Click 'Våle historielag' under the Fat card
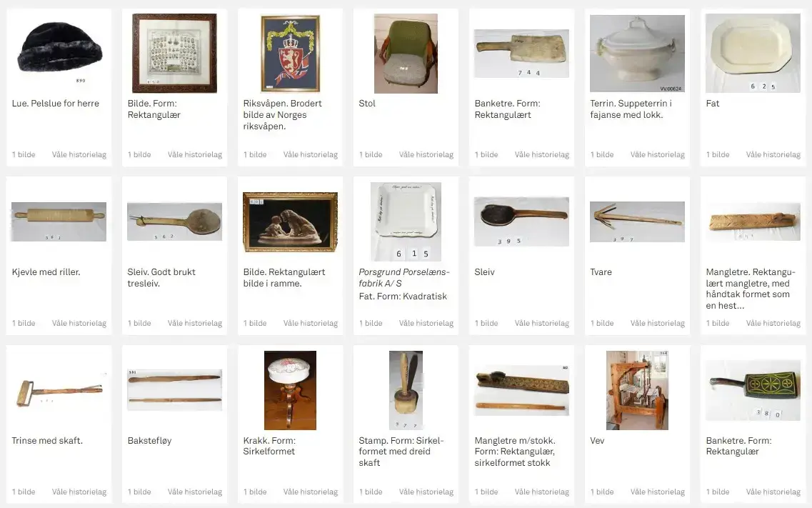This screenshot has width=812, height=508. click(x=773, y=154)
